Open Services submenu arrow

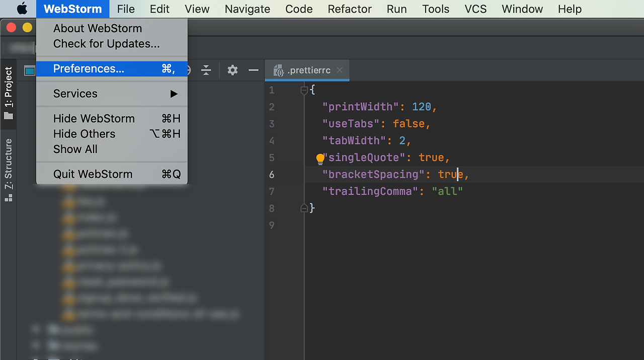click(x=174, y=94)
